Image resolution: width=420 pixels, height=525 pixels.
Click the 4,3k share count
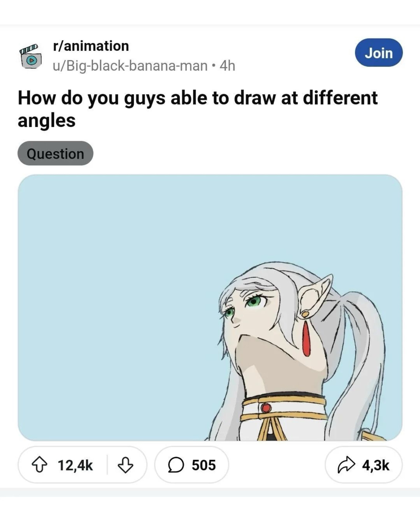[375, 465]
